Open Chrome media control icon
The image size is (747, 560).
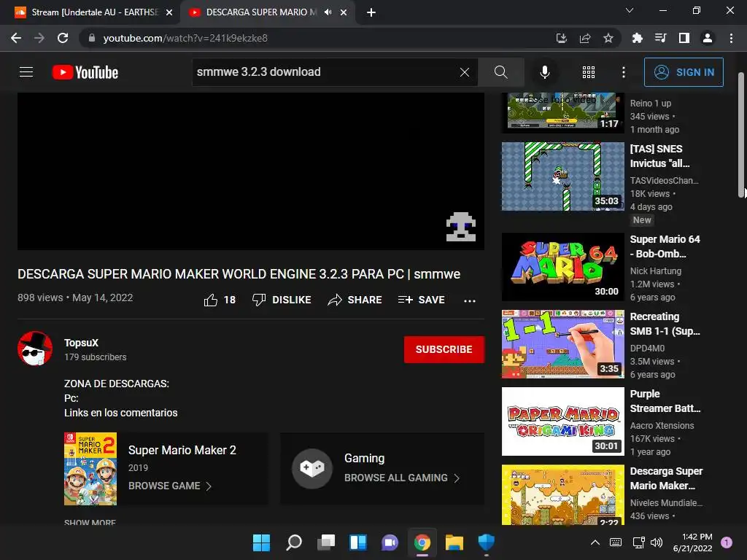point(660,38)
